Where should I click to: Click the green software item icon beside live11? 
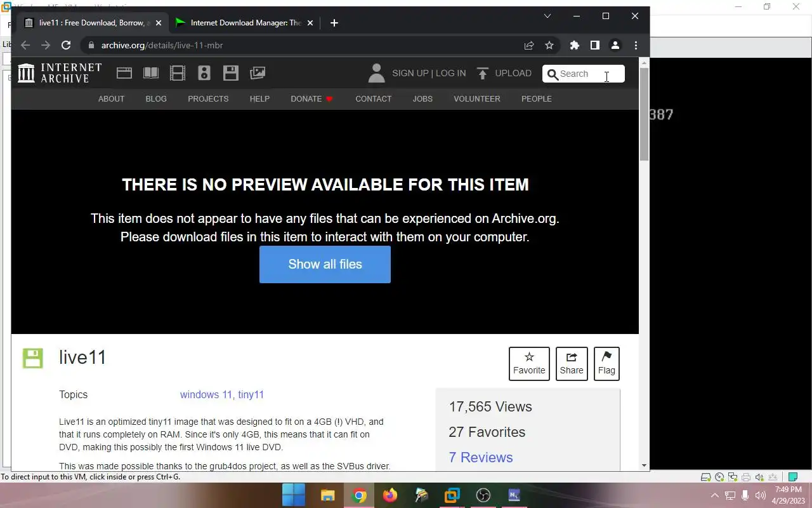[x=33, y=358]
